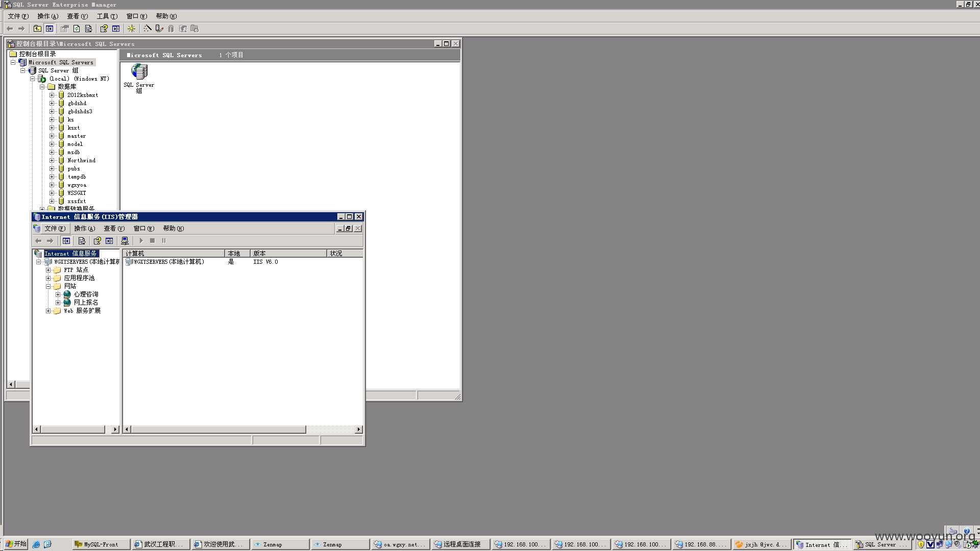Image resolution: width=980 pixels, height=551 pixels.
Task: Click the Up one level folder icon
Action: click(37, 29)
